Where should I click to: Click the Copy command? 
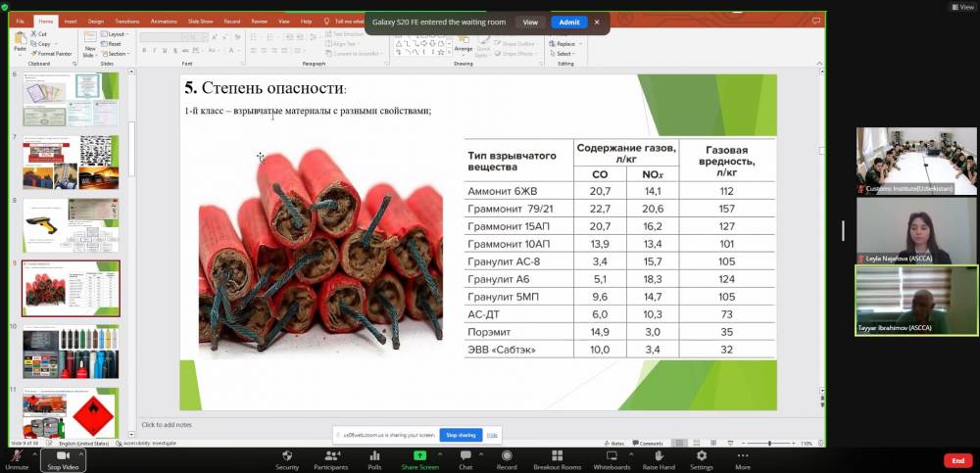tap(41, 44)
